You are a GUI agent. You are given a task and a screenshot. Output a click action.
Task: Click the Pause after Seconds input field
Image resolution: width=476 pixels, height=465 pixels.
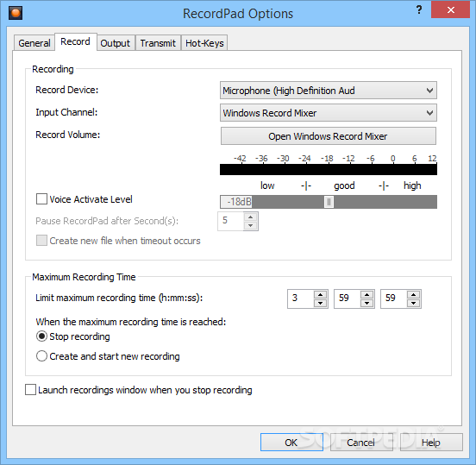tap(231, 221)
